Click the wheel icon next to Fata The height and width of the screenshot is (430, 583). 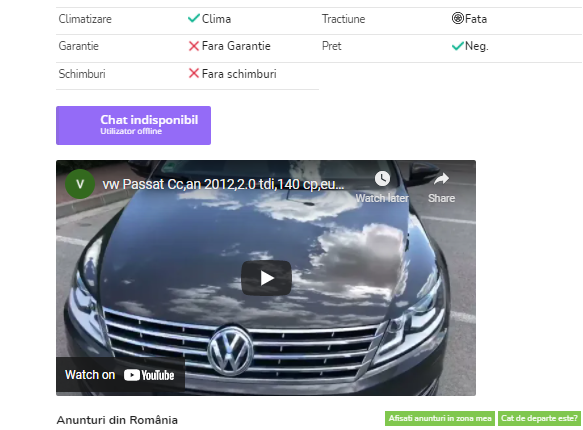(x=458, y=18)
